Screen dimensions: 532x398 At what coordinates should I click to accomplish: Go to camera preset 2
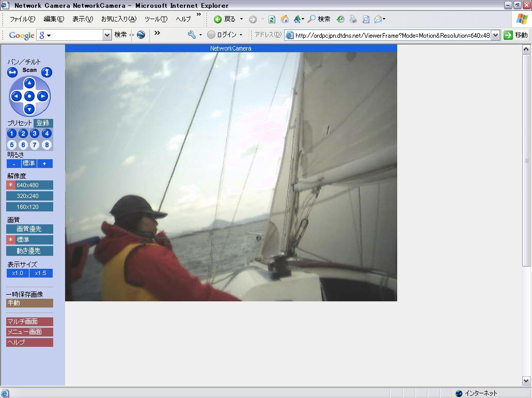click(x=23, y=133)
